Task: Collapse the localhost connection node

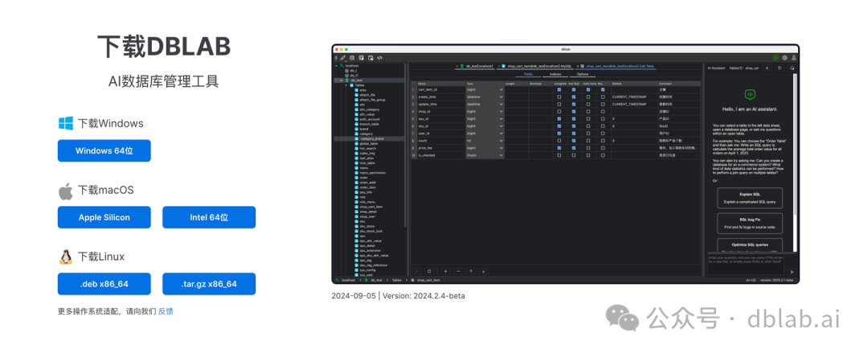Action: click(x=336, y=65)
